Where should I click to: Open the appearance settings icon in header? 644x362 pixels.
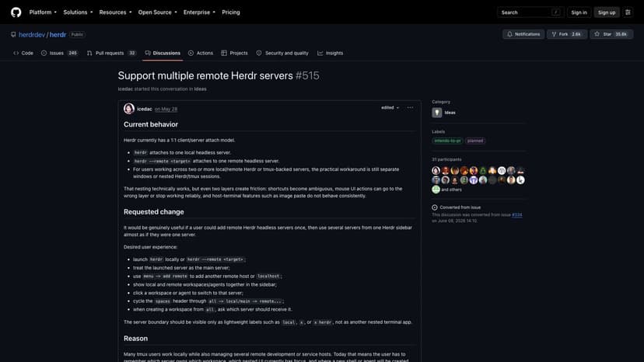[x=628, y=12]
